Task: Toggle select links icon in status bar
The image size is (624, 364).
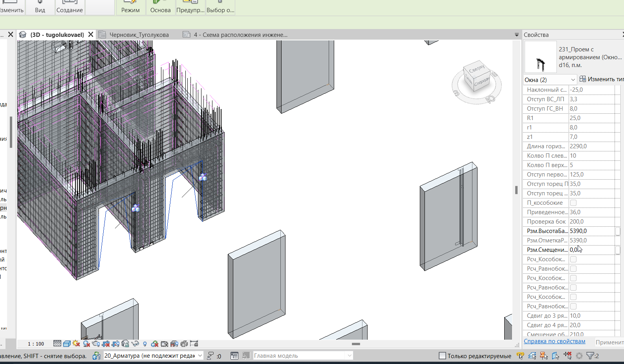Action: tap(520, 356)
